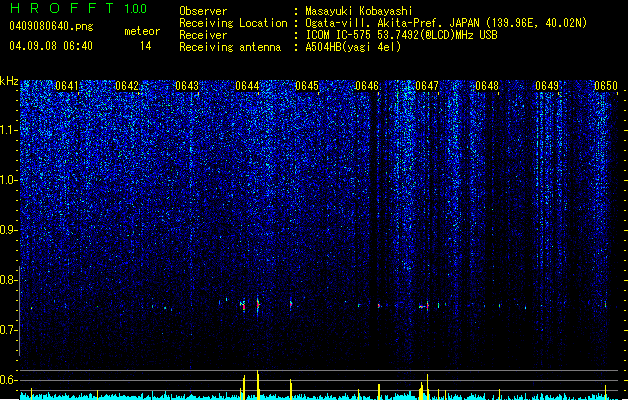Click the date stamp 04.09.08 06:40
Viewport: 629px width, 400px height.
(x=51, y=46)
